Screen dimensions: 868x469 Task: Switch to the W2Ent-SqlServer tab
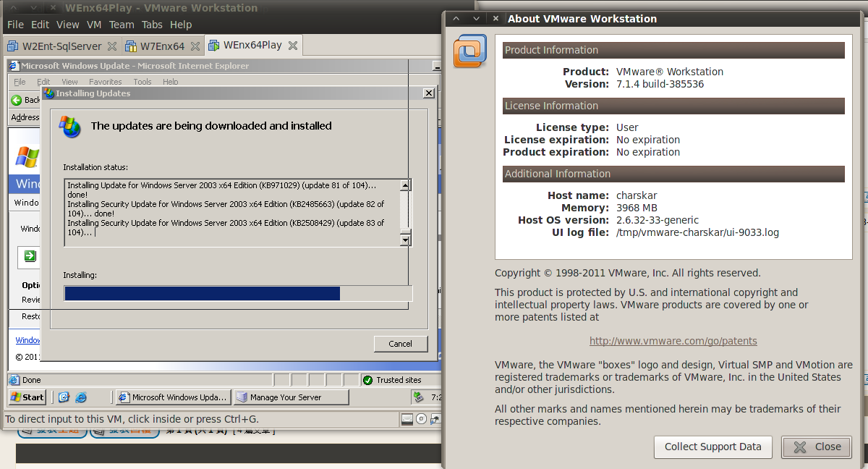[62, 46]
